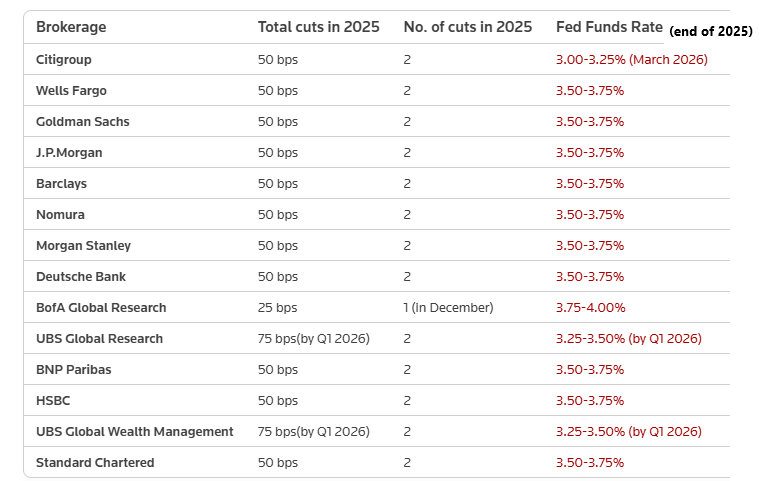Select the Standard Chartered brokerage cell
The width and height of the screenshot is (771, 481).
click(x=95, y=462)
